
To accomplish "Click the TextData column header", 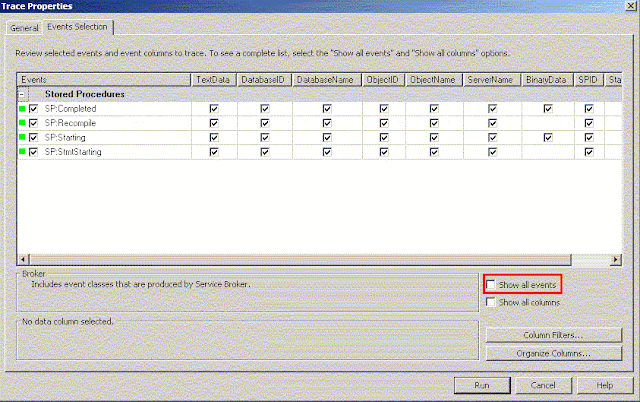I will click(x=213, y=80).
